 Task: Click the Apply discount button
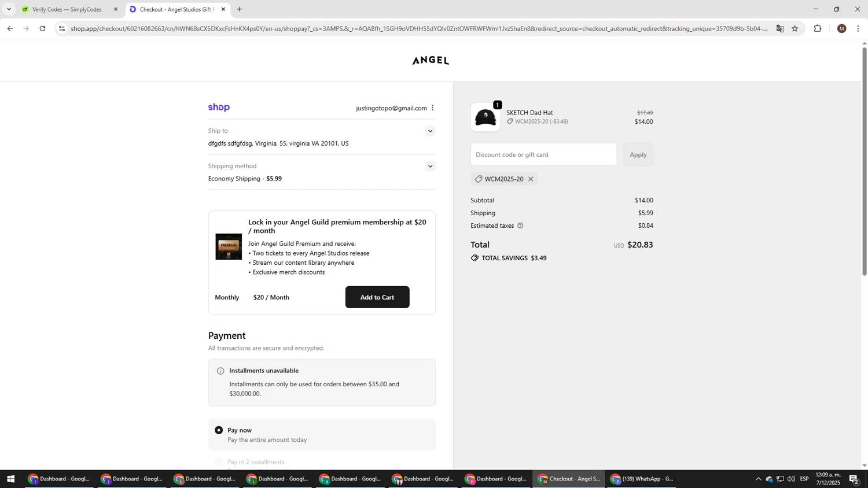pos(638,154)
